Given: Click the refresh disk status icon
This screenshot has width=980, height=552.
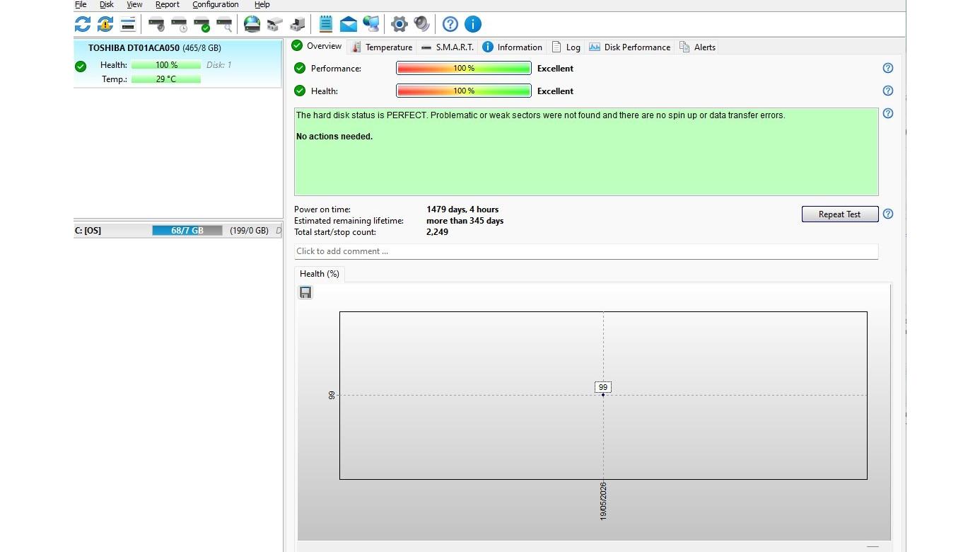Looking at the screenshot, I should (83, 24).
